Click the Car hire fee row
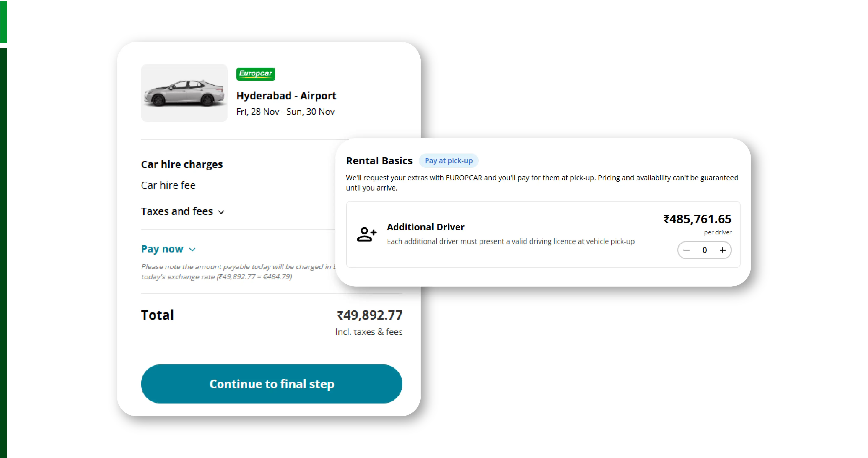 [x=168, y=185]
